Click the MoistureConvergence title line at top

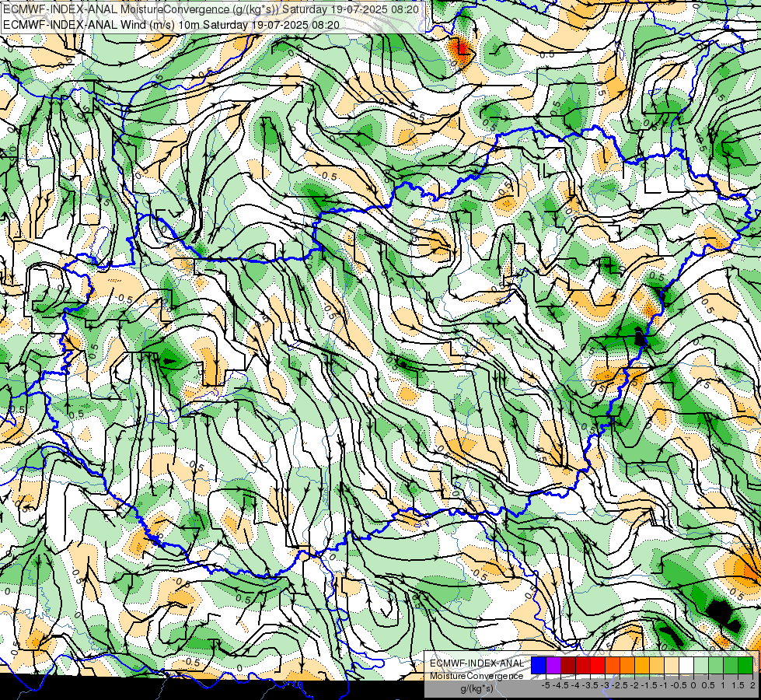[212, 9]
